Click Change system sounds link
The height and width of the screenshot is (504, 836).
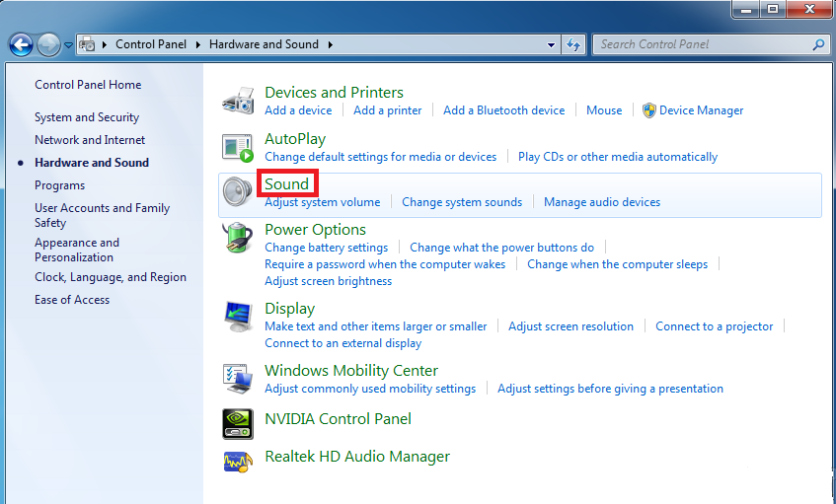tap(462, 202)
